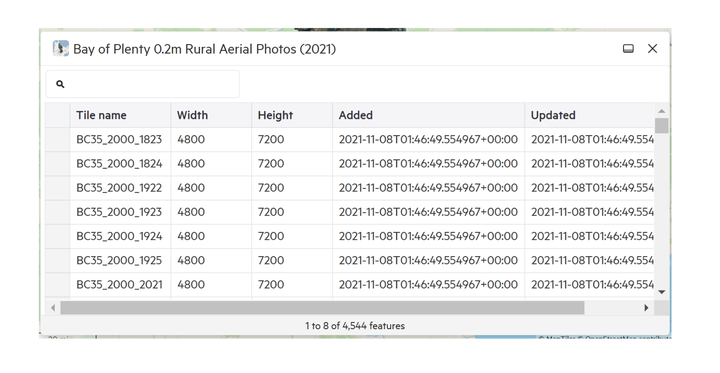
Task: Focus the table search input field
Action: click(x=142, y=84)
